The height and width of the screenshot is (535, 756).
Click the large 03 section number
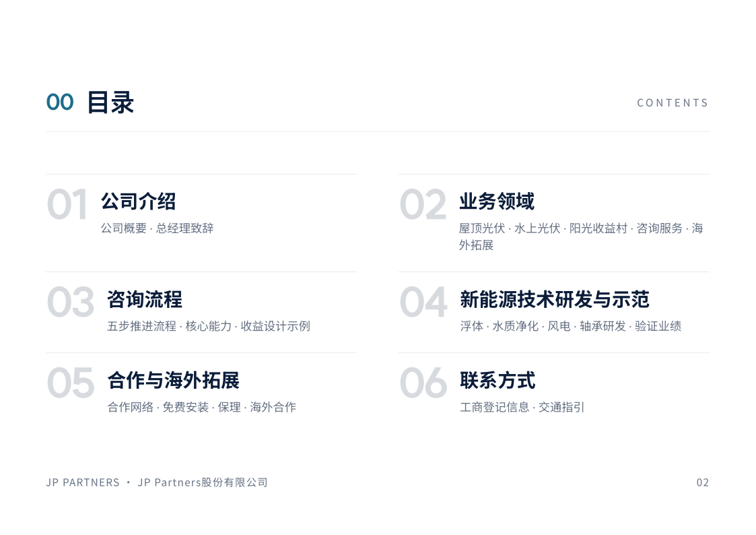(x=71, y=303)
